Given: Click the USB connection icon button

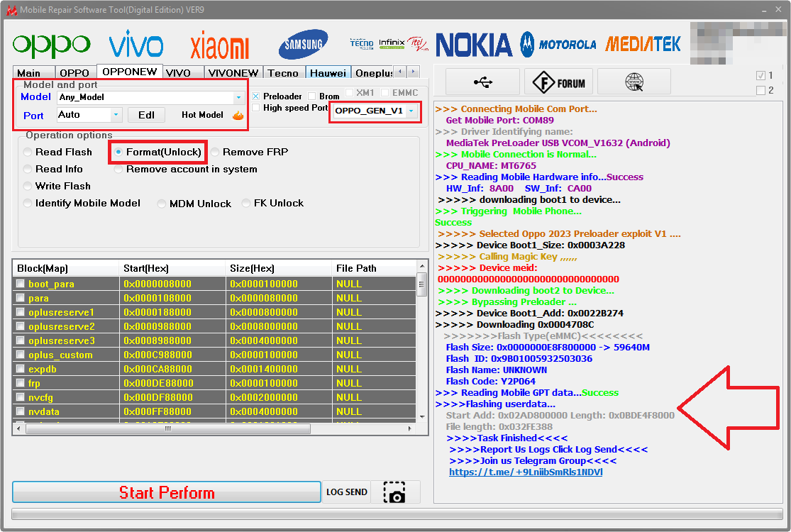Looking at the screenshot, I should pyautogui.click(x=483, y=82).
